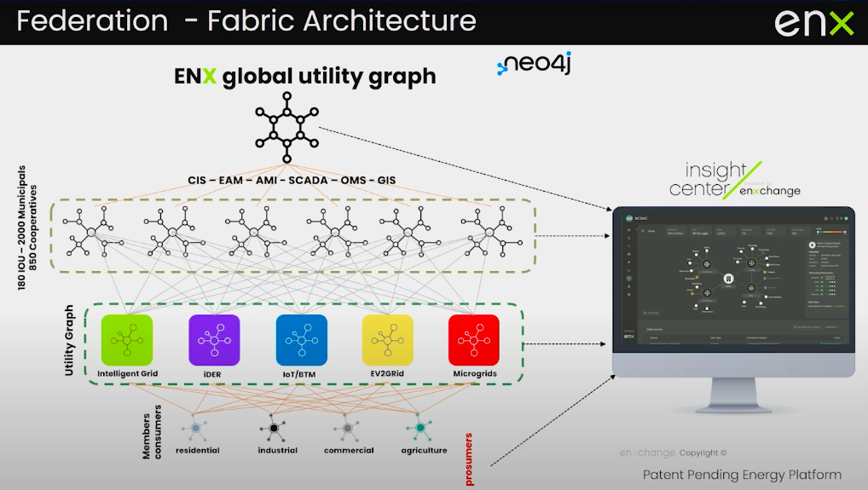Click the "Patent Pending Energy Platform" text

(742, 475)
